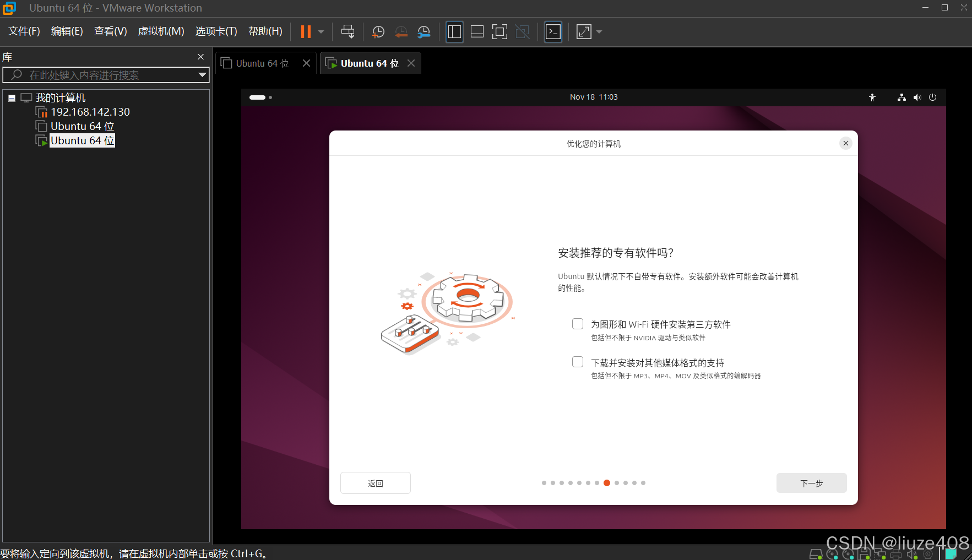Switch to the active bold Ubuntu 64 位 tab
Image resolution: width=972 pixels, height=560 pixels.
[x=370, y=63]
